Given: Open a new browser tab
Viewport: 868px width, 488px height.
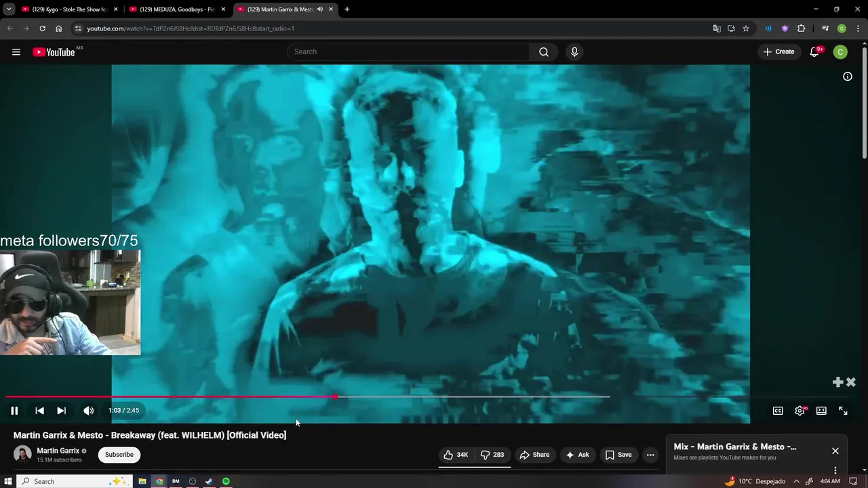Looking at the screenshot, I should pos(347,9).
